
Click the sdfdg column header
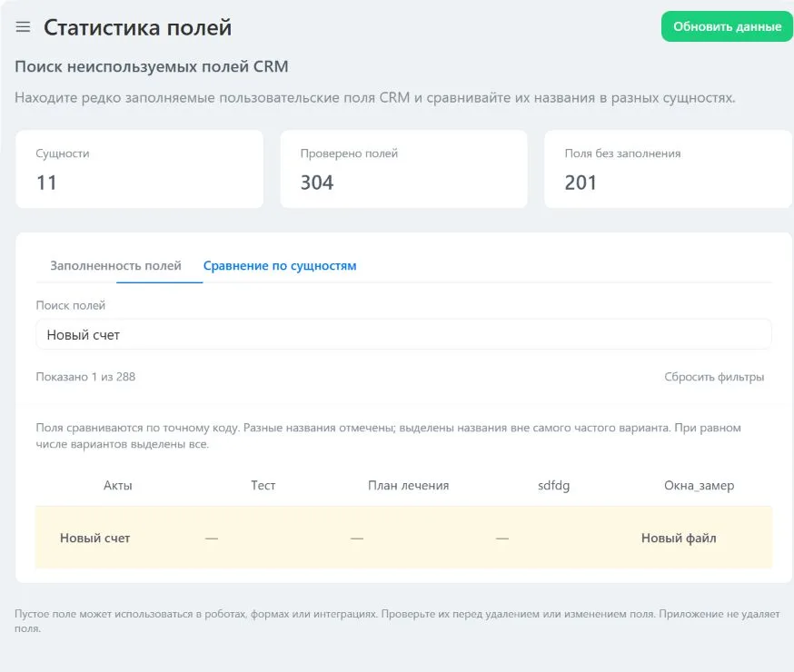(553, 486)
